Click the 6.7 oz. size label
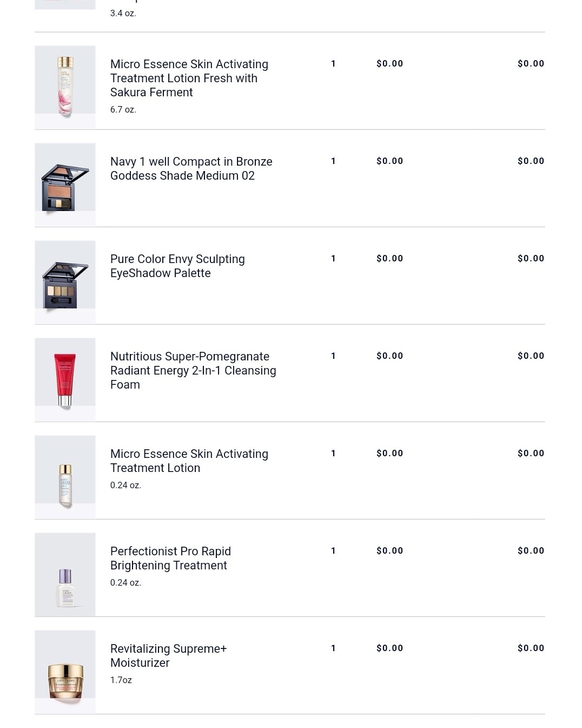Viewport: 582px width, 728px height. (x=123, y=109)
